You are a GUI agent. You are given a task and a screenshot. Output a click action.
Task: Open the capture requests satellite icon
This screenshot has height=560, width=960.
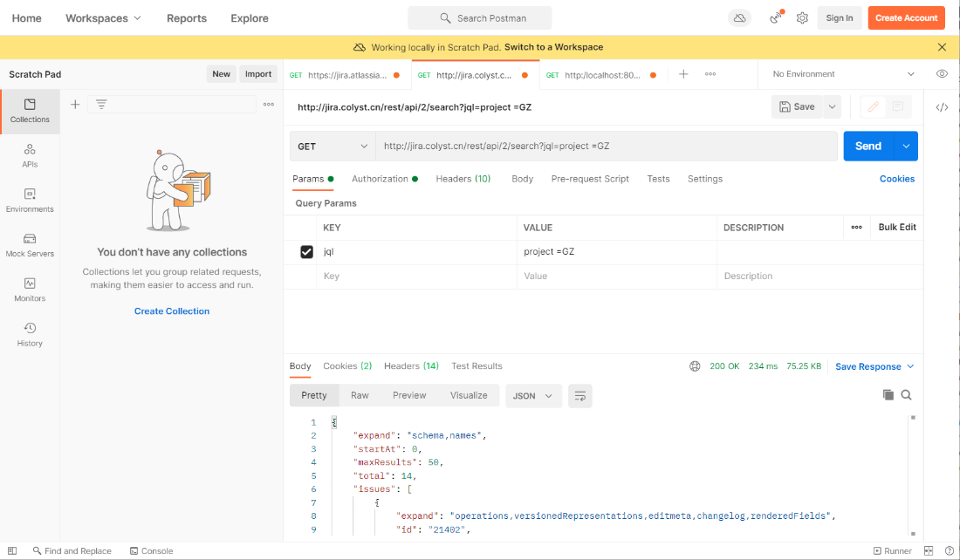point(776,17)
